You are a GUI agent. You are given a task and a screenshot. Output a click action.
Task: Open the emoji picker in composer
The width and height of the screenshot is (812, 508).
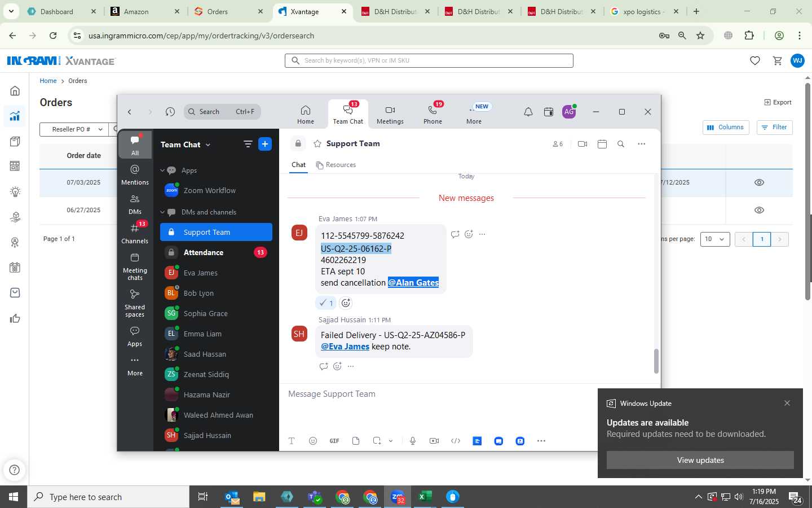313,441
